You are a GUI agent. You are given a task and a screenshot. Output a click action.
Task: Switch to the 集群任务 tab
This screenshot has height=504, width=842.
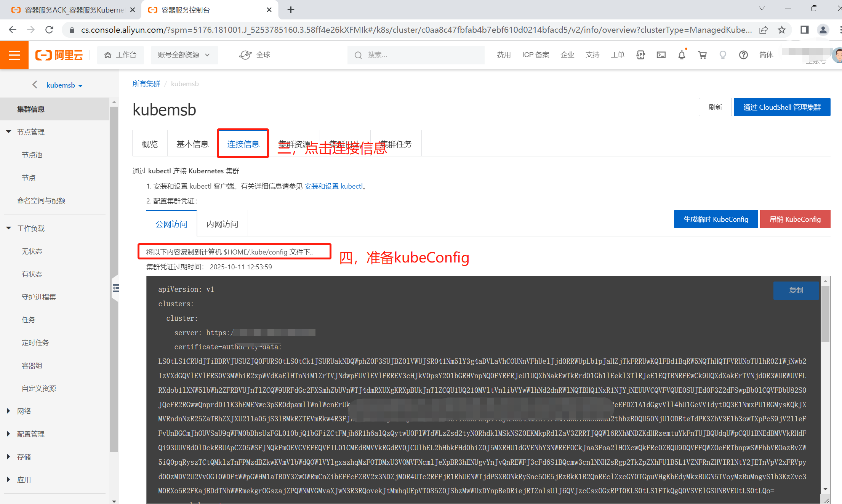pyautogui.click(x=396, y=144)
